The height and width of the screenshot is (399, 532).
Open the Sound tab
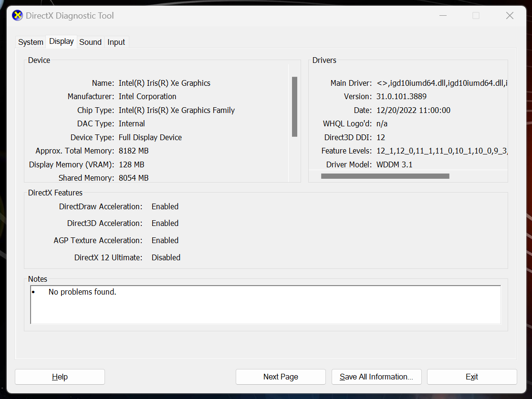coord(90,42)
